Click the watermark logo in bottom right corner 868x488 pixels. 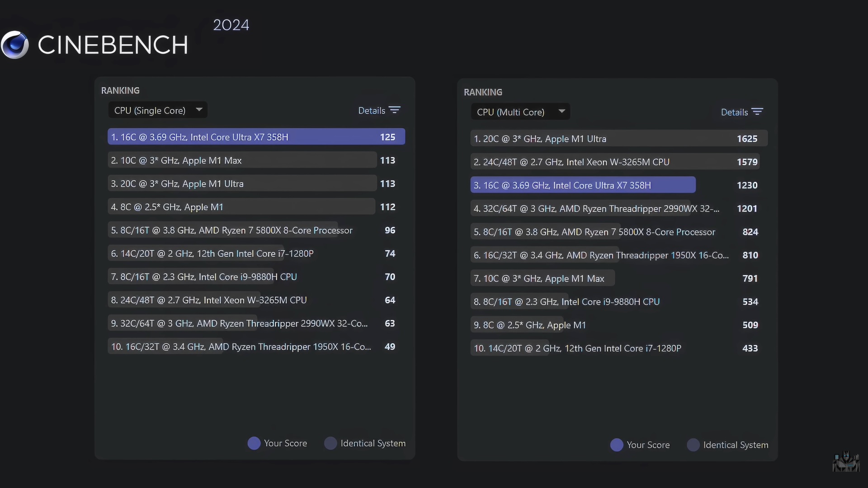pyautogui.click(x=846, y=461)
